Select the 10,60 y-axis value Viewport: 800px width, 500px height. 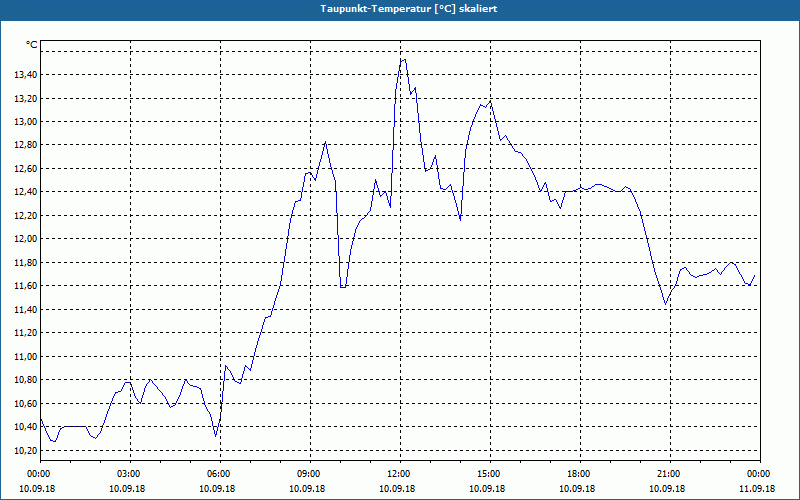point(27,404)
